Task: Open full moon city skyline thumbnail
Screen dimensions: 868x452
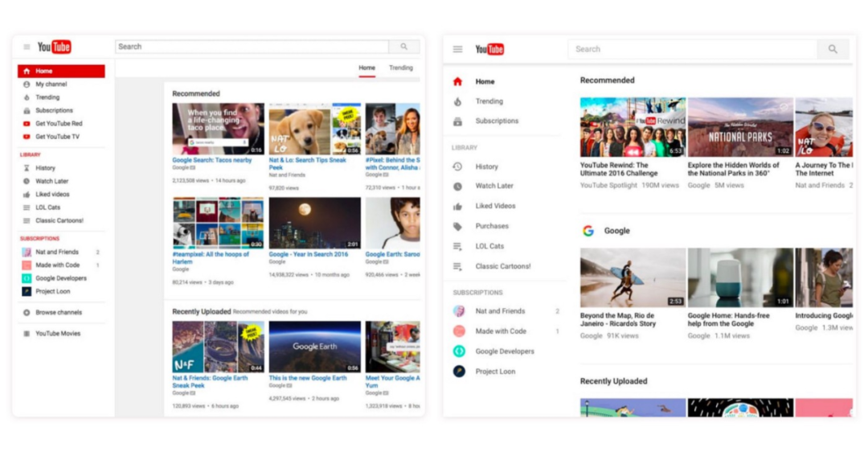Action: pyautogui.click(x=314, y=224)
